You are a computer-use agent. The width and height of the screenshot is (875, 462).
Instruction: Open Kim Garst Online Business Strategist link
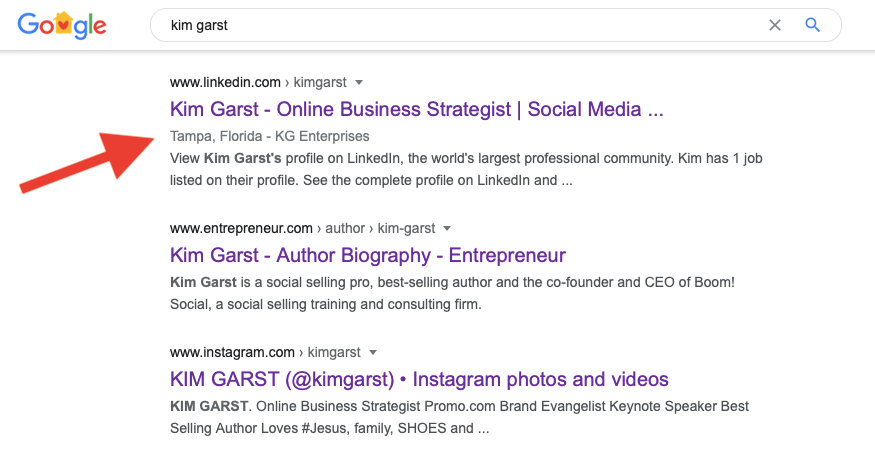pos(416,109)
